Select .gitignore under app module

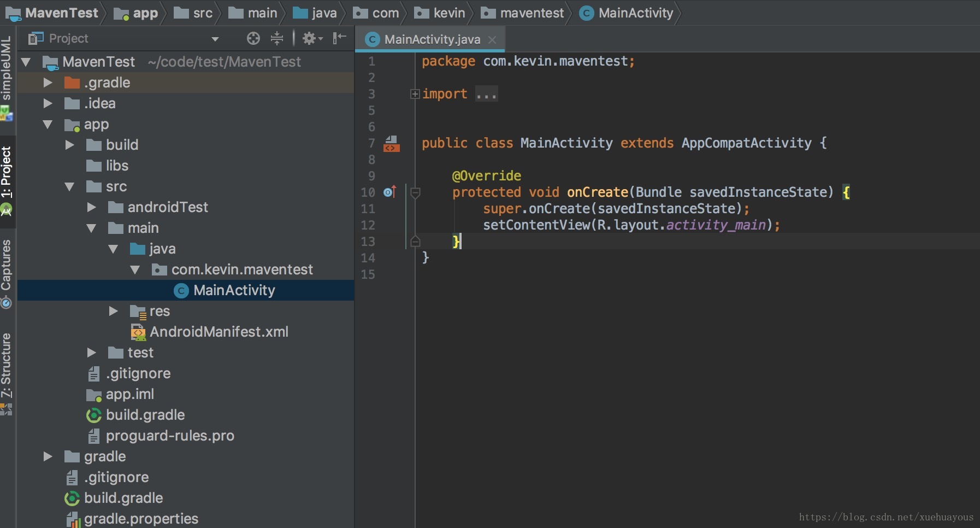coord(138,373)
